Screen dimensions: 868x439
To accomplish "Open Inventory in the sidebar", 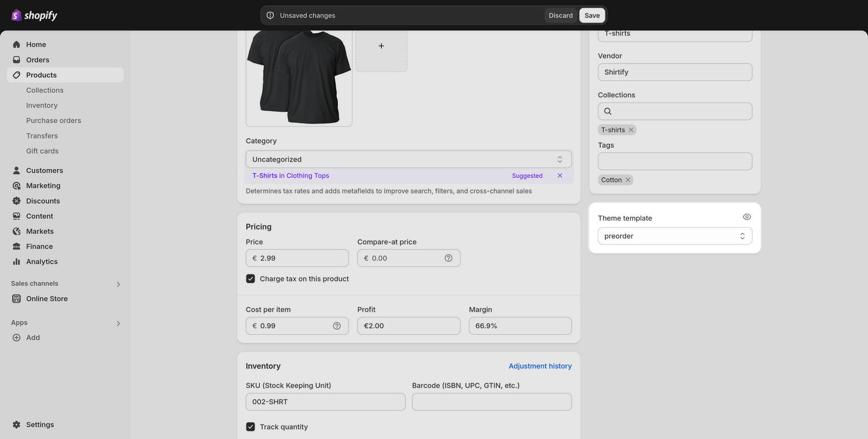I will click(42, 105).
